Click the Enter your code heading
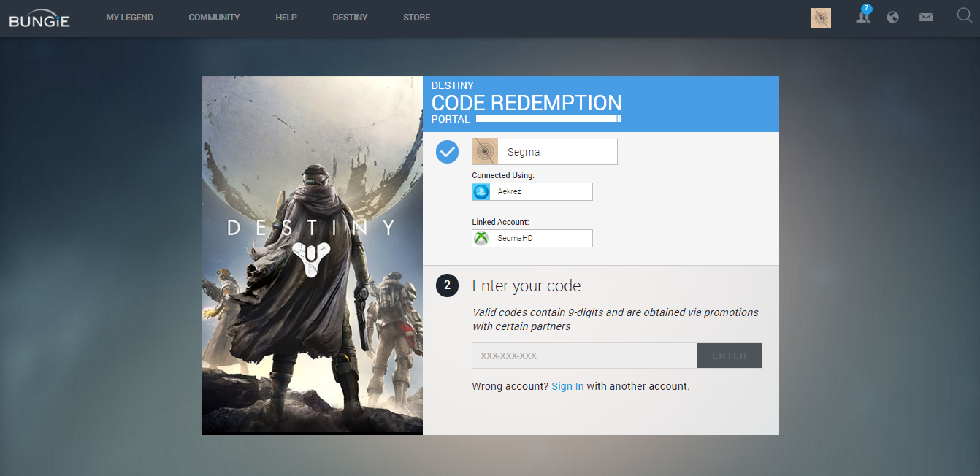Viewport: 980px width, 476px height. coord(527,285)
